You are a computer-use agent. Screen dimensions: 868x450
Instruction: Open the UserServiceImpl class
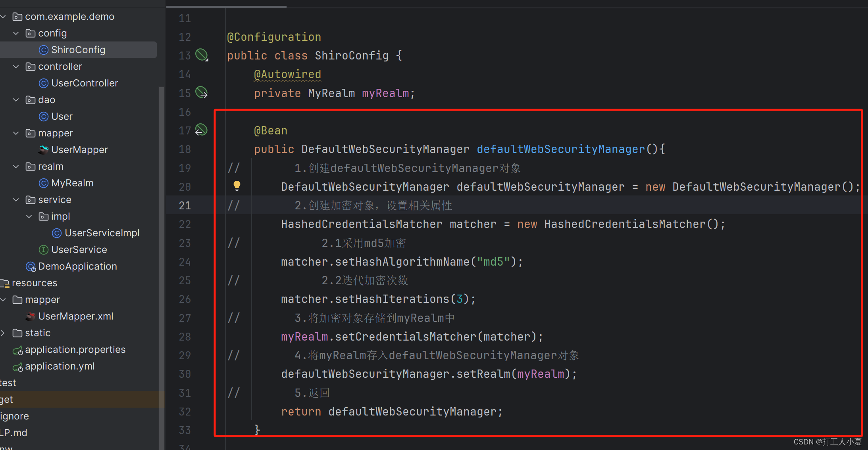pos(102,233)
